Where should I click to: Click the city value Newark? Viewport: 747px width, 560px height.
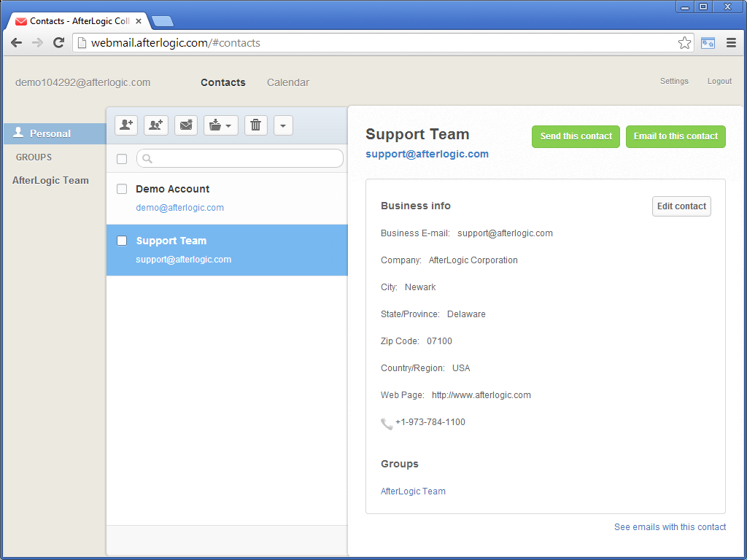420,287
